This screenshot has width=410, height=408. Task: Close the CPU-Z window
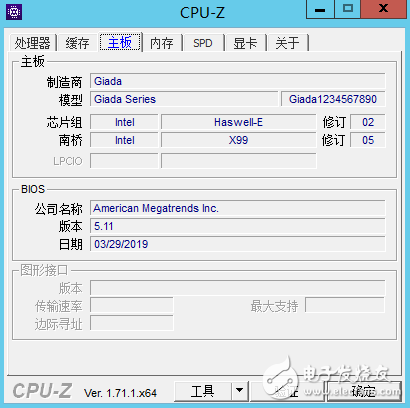coord(384,9)
